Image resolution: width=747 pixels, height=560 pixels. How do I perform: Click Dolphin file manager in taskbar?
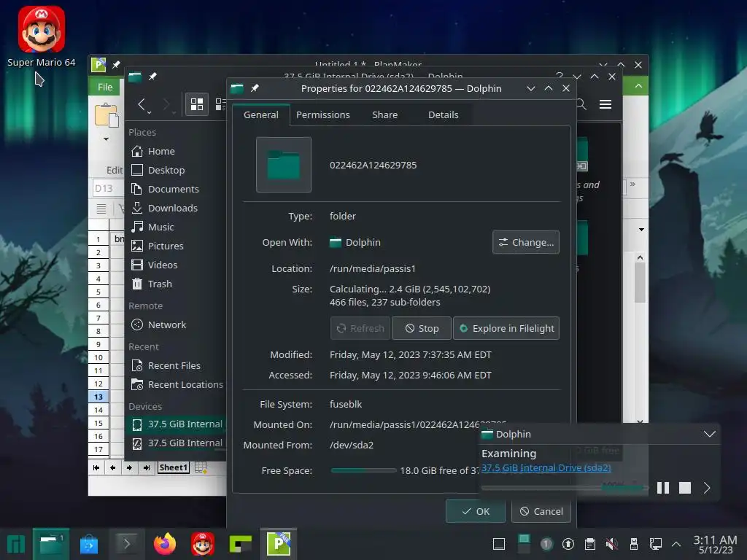pyautogui.click(x=52, y=544)
